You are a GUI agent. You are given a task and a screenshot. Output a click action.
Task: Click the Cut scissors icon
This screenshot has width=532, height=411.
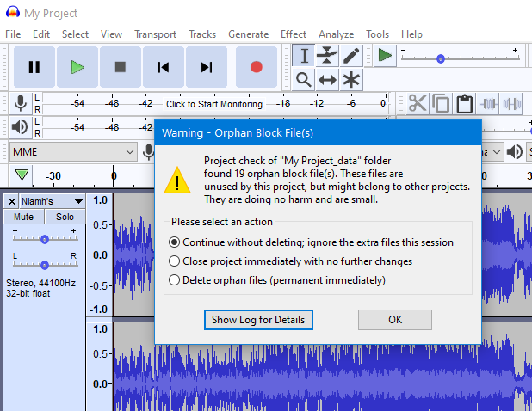coord(418,103)
